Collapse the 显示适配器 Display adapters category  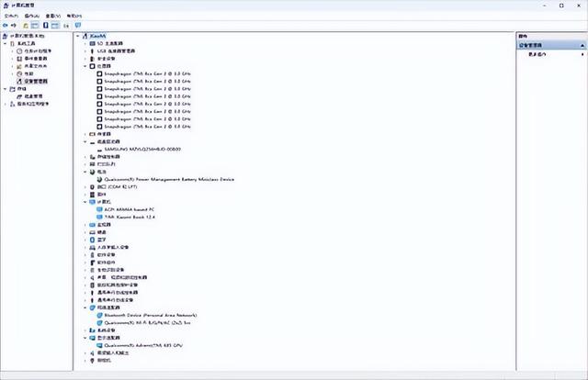point(85,338)
